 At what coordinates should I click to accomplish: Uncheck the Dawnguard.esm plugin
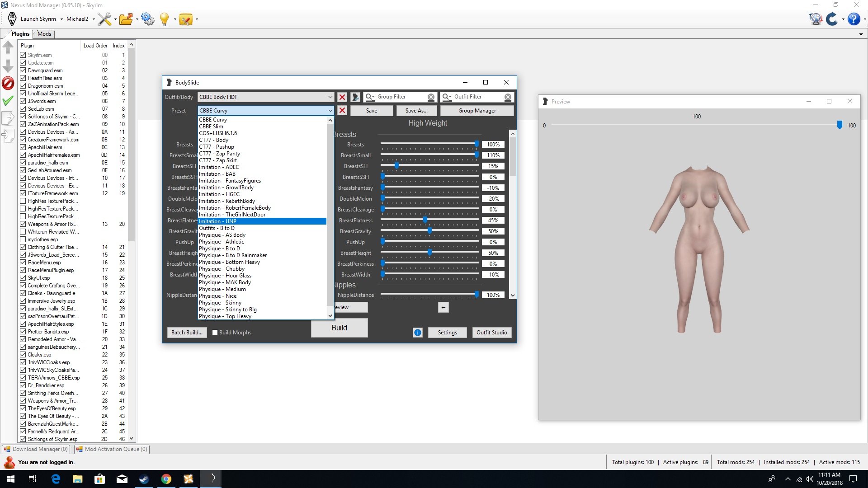pyautogui.click(x=23, y=70)
